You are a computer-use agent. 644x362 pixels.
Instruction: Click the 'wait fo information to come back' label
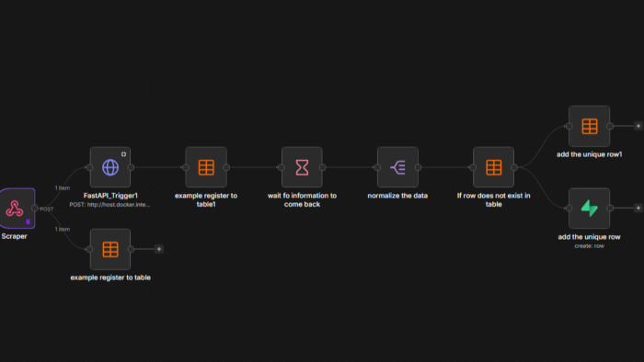302,199
